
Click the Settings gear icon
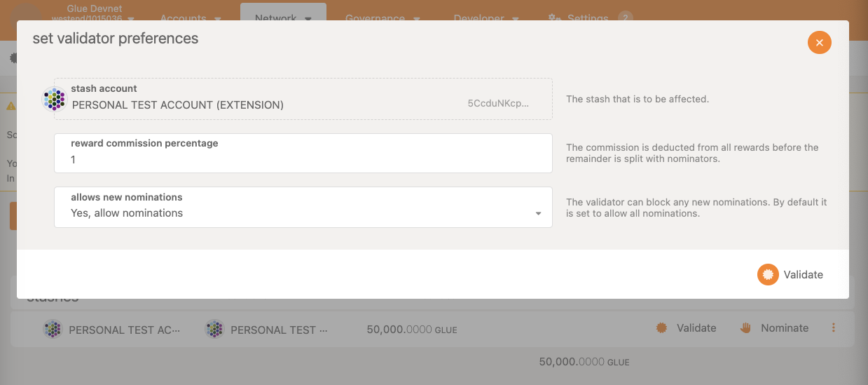pyautogui.click(x=554, y=18)
